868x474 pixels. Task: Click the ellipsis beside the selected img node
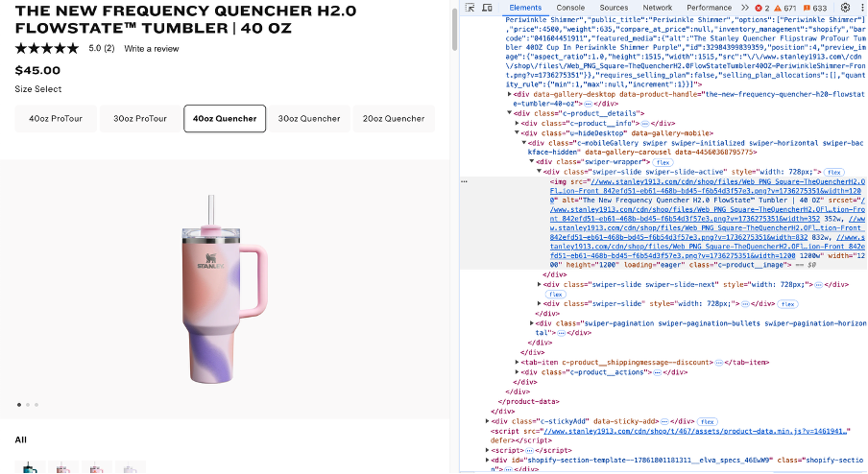coord(465,181)
